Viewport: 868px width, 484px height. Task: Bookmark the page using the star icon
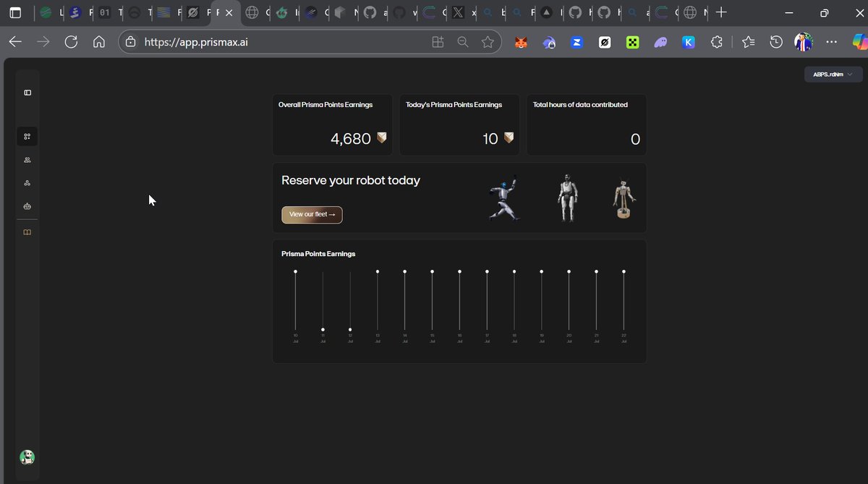click(488, 41)
